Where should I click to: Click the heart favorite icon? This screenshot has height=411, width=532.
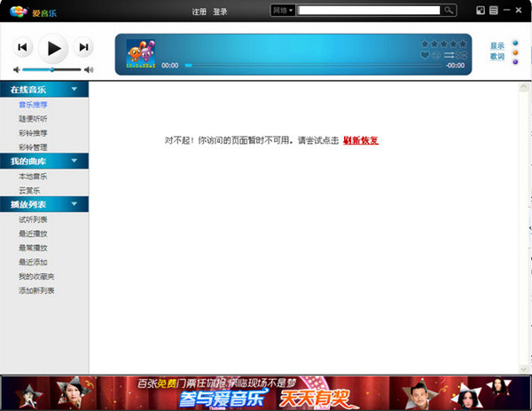425,55
